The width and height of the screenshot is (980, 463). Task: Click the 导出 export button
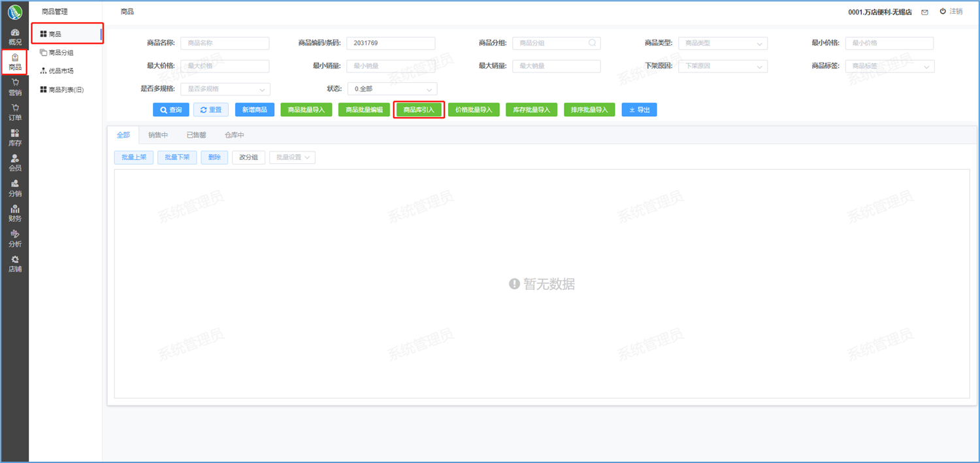tap(639, 110)
